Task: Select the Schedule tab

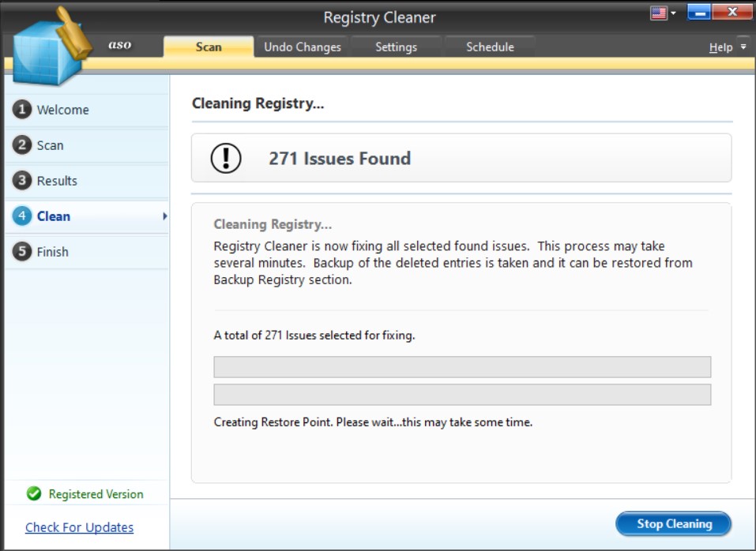Action: (x=491, y=47)
